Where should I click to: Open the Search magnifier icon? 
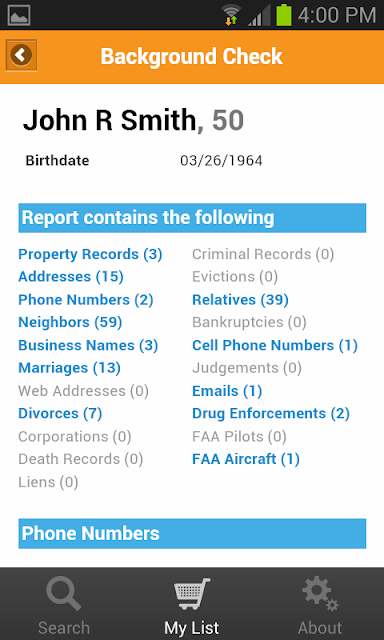[64, 595]
